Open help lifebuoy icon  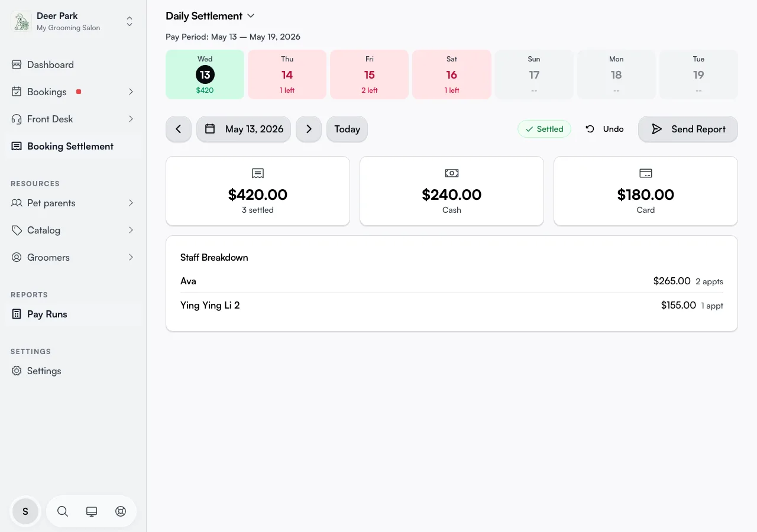[121, 511]
